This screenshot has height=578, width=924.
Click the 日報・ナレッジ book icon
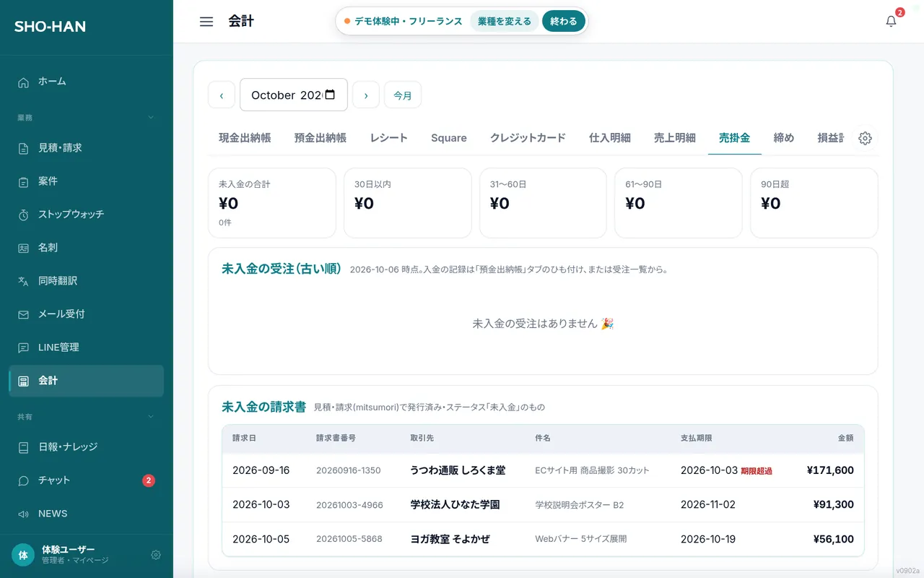point(24,448)
